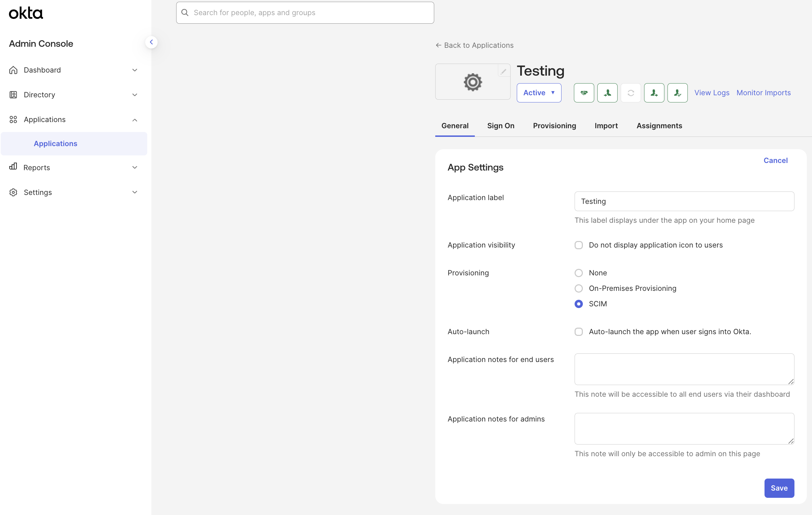The width and height of the screenshot is (812, 515).
Task: Click the Directory label in sidebar
Action: coord(39,95)
